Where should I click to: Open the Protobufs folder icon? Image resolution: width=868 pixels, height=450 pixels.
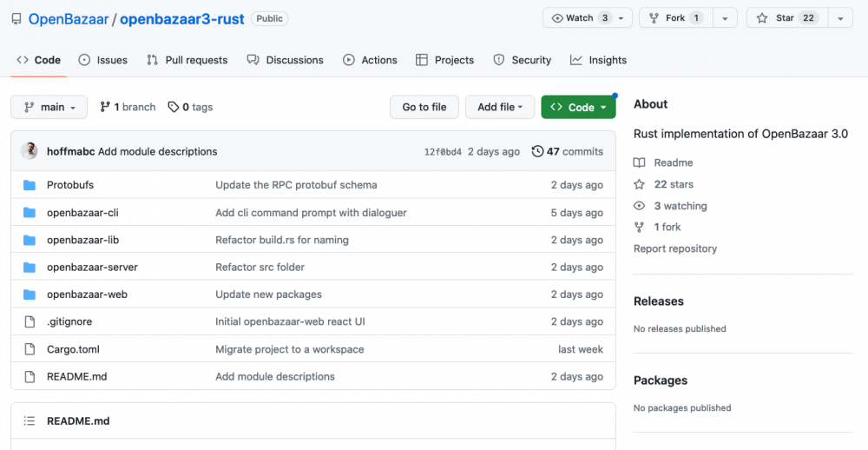tap(30, 185)
